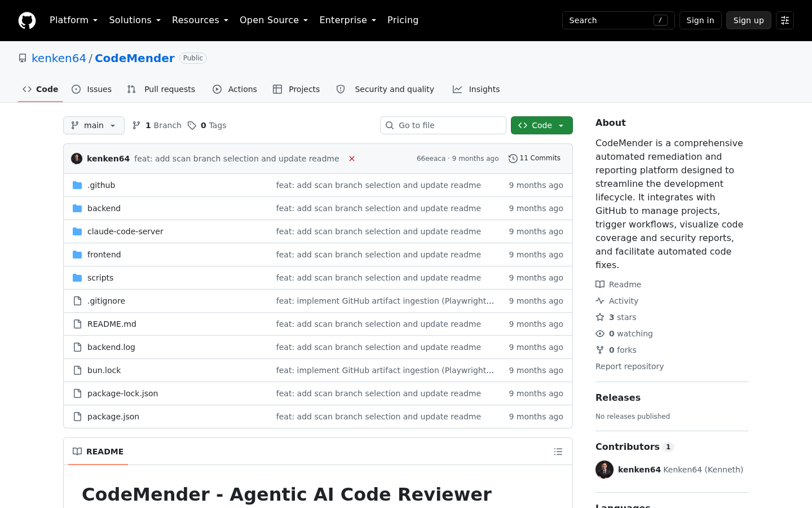This screenshot has height=508, width=812.
Task: Click the book icon next to Readme
Action: (x=600, y=284)
